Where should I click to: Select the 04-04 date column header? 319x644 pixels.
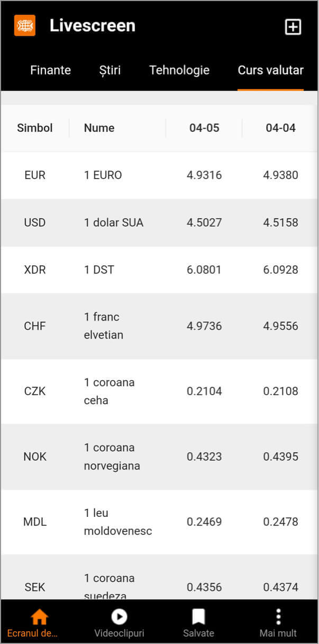click(280, 128)
